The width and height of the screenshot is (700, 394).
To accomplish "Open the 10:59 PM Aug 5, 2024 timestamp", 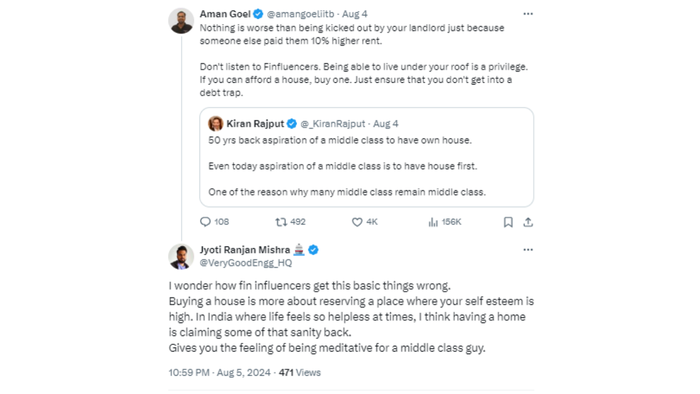I will 220,373.
